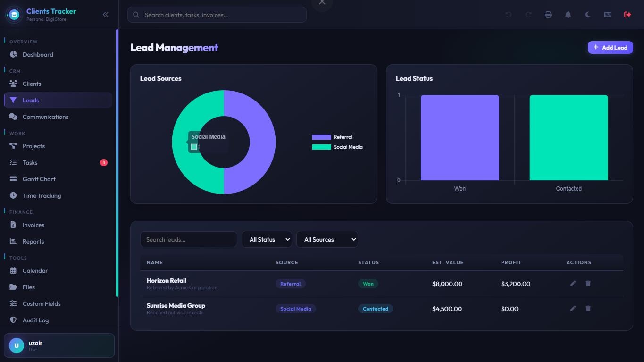Click the Horizon Retail lead name
The image size is (644, 362).
[167, 280]
